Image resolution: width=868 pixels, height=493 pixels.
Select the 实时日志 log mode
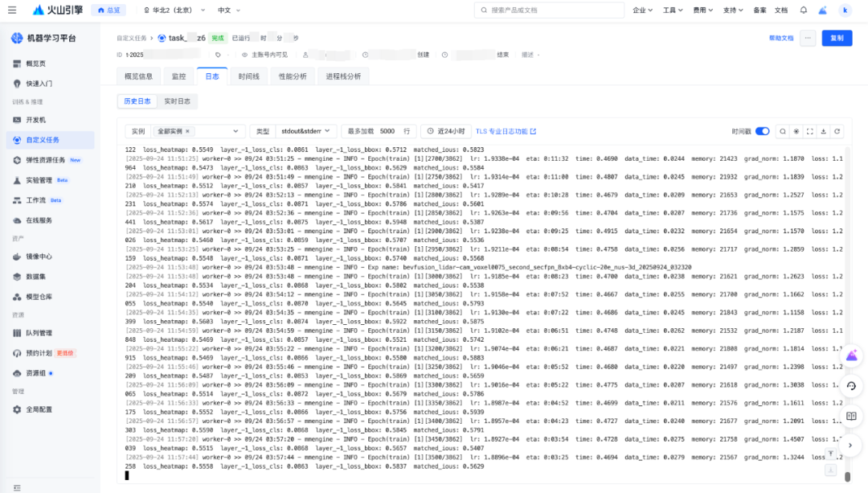(x=177, y=101)
